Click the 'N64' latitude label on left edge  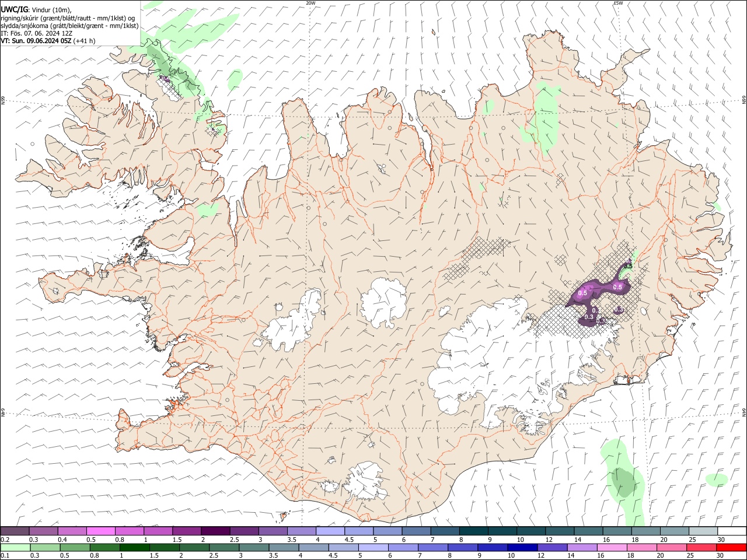[3, 412]
